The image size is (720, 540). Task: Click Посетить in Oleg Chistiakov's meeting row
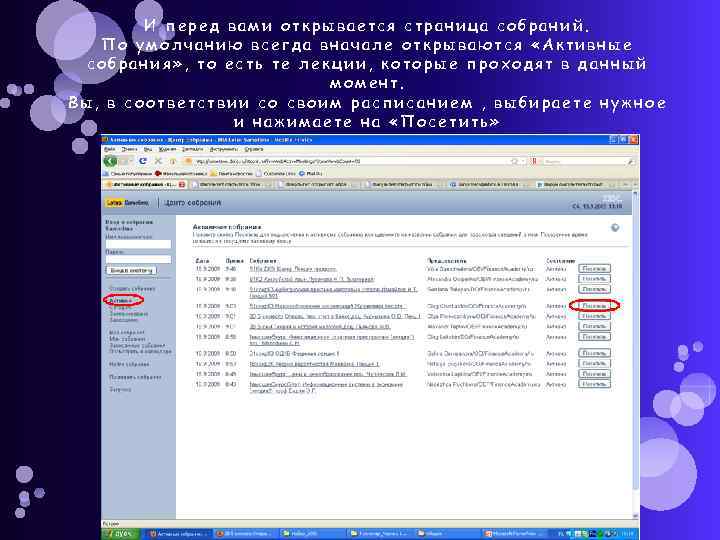pos(594,306)
